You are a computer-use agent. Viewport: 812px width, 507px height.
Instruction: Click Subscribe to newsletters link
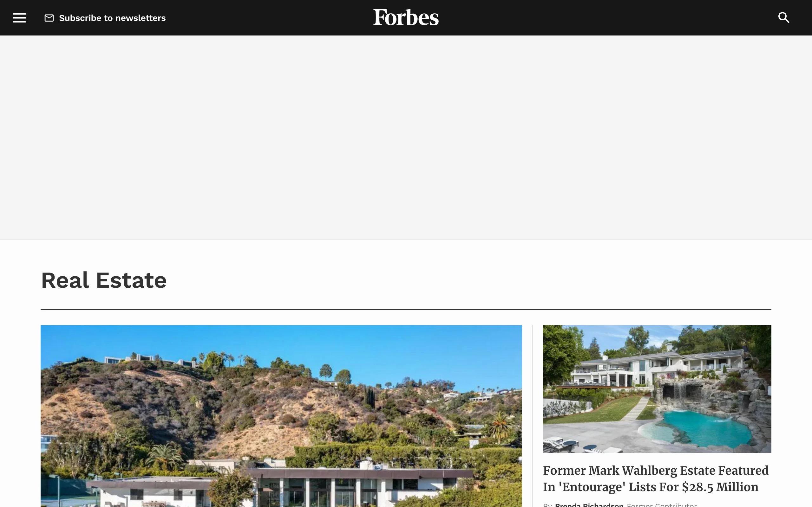pyautogui.click(x=112, y=18)
